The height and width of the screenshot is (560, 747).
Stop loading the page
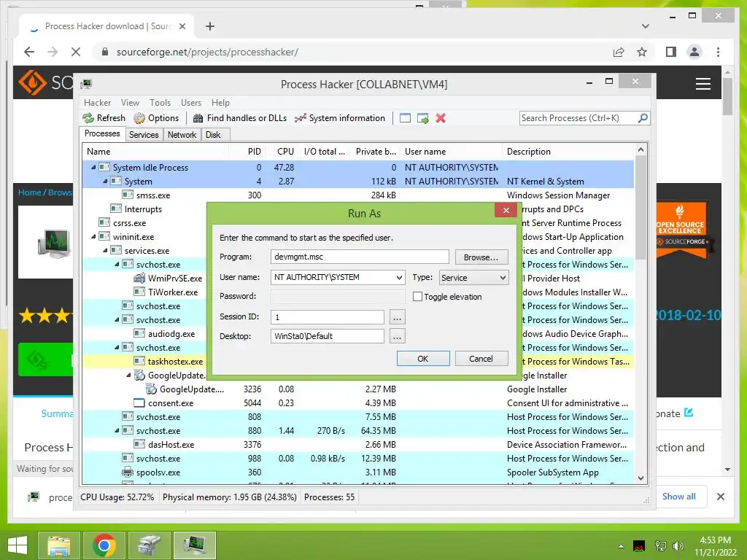coord(76,52)
